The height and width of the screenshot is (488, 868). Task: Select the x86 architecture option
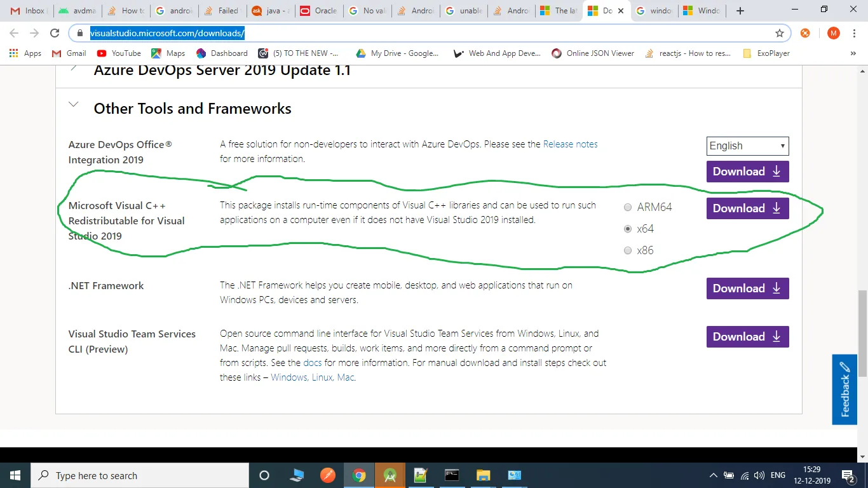(x=628, y=250)
